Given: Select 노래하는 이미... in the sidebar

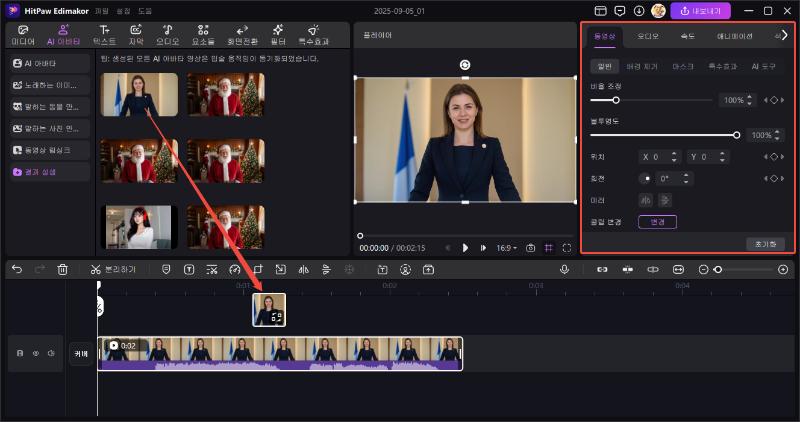Looking at the screenshot, I should pyautogui.click(x=49, y=85).
